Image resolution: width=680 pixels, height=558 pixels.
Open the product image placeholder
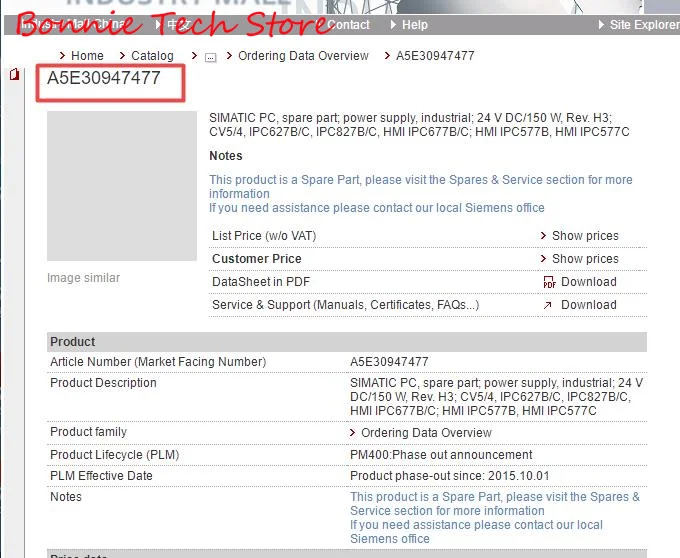pos(122,186)
